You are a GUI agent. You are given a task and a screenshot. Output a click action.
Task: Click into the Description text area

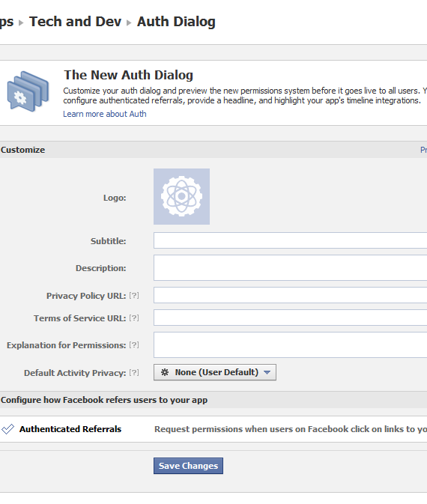[x=291, y=268]
